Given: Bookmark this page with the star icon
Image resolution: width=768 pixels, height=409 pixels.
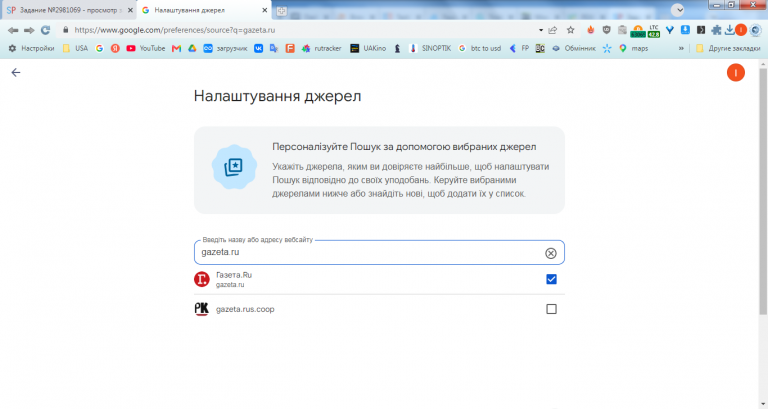Looking at the screenshot, I should [571, 30].
